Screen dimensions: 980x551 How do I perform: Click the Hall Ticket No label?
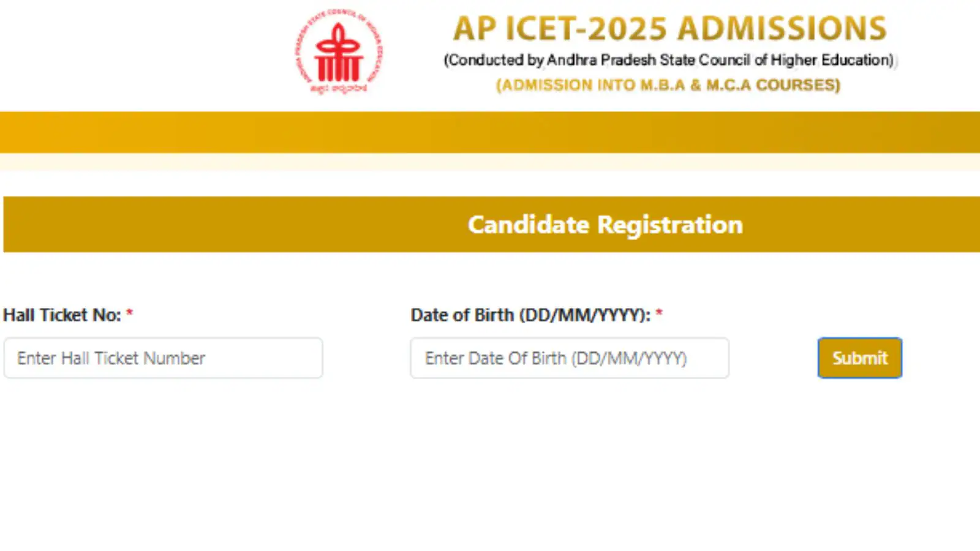coord(62,315)
